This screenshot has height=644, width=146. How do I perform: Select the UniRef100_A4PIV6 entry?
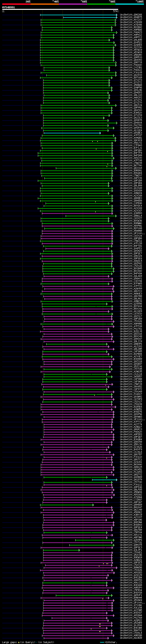click(x=131, y=178)
